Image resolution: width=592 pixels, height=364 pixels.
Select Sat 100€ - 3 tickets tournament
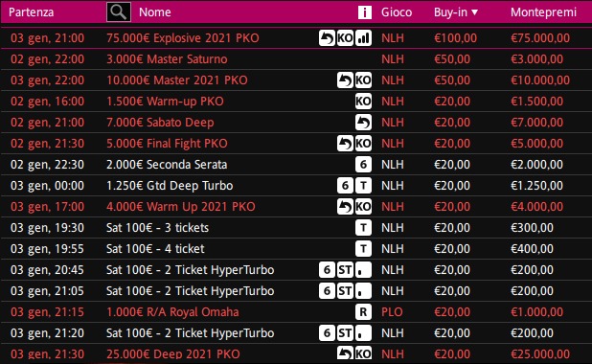point(157,228)
